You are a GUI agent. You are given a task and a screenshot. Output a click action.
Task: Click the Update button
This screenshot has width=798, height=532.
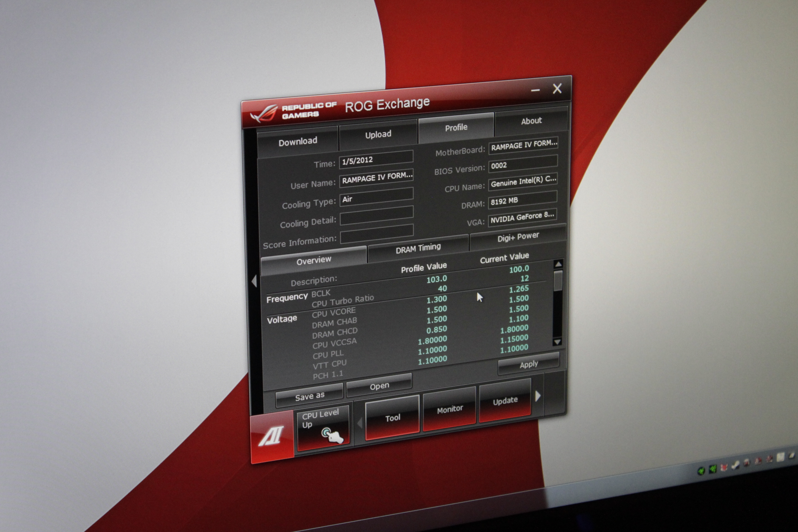tap(505, 401)
